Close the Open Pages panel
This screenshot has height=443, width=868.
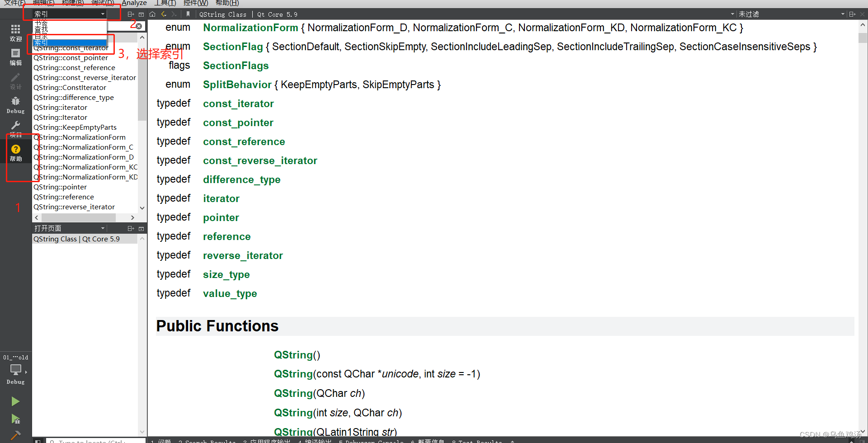(x=141, y=229)
